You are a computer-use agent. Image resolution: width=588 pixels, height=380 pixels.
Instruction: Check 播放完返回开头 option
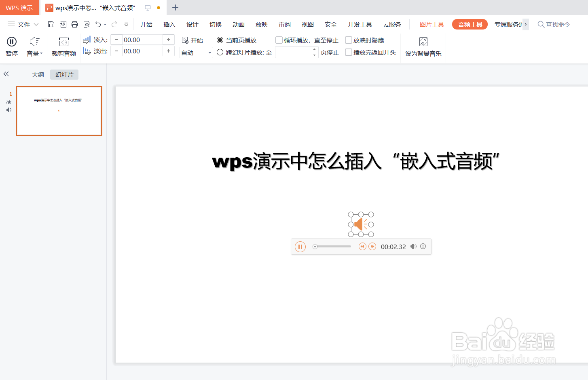tap(348, 52)
